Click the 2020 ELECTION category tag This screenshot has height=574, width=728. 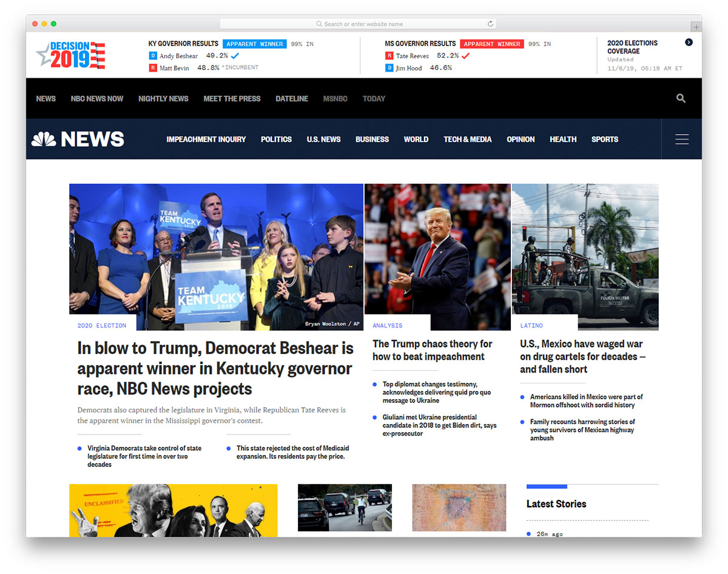coord(102,326)
